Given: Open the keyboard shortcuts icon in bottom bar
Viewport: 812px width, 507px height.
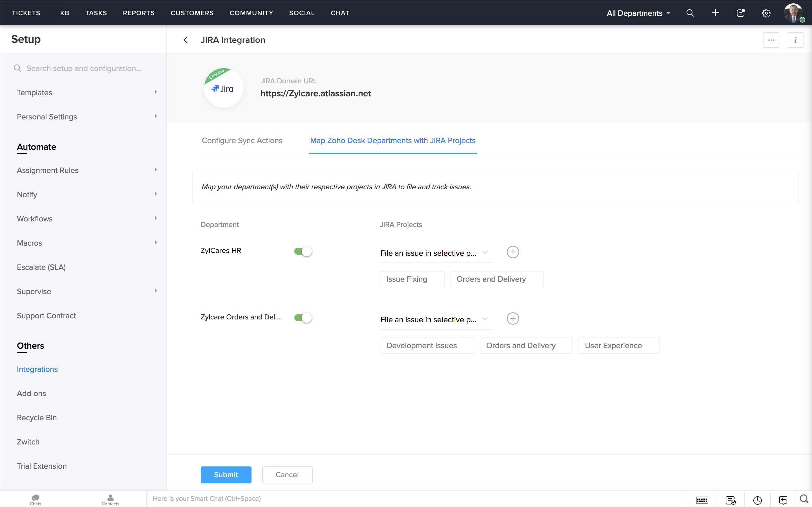Looking at the screenshot, I should 702,500.
